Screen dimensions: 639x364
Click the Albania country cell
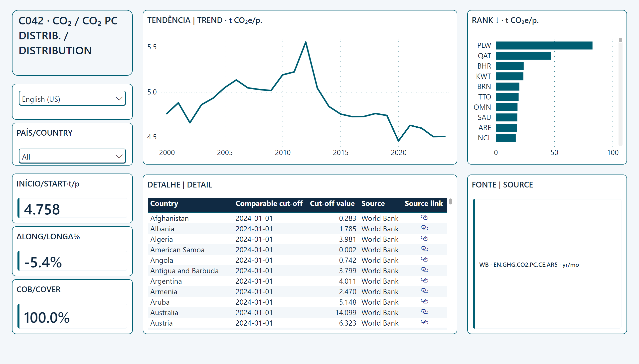point(162,229)
